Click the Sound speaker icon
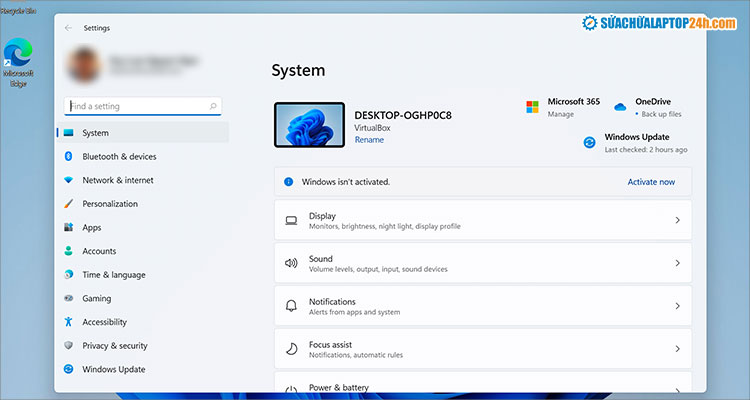 pos(291,263)
